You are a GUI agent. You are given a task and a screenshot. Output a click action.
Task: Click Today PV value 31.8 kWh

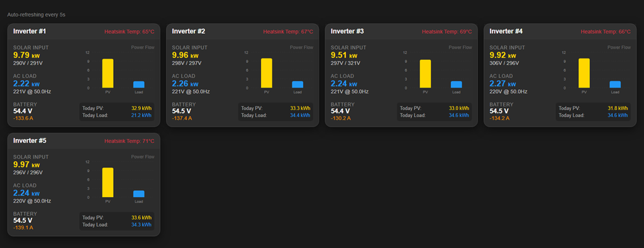click(618, 108)
